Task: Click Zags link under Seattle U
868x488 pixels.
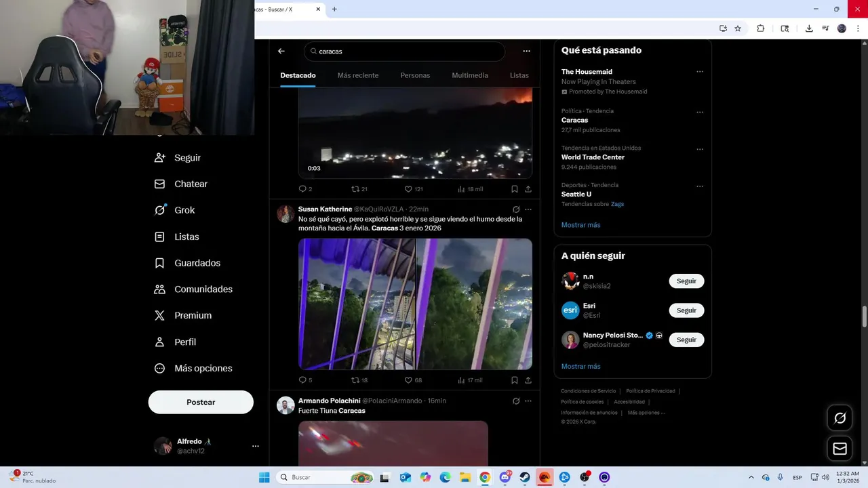Action: point(617,204)
